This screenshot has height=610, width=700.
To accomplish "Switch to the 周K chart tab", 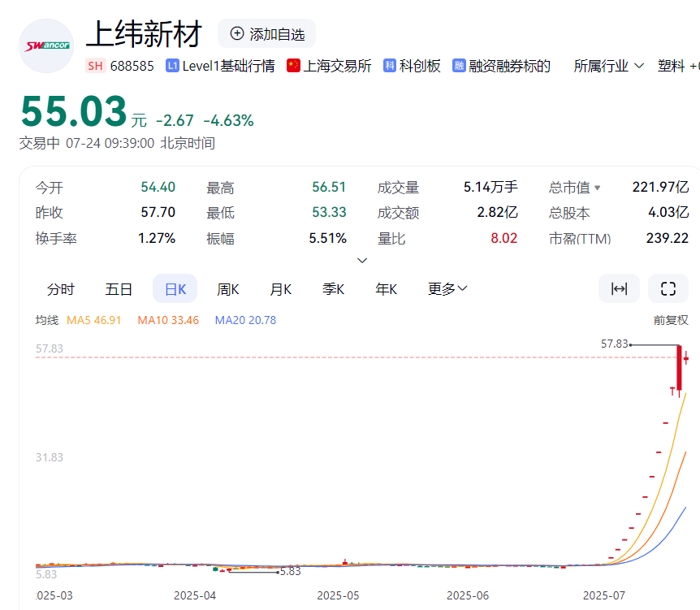I will 227,289.
